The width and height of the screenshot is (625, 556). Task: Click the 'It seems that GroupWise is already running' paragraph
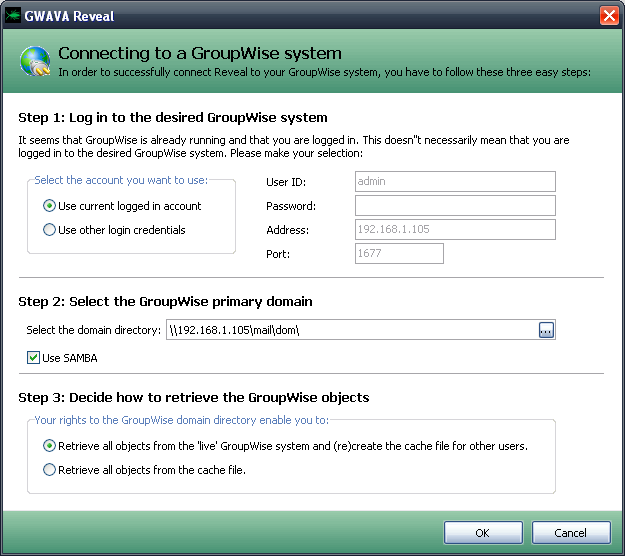point(293,146)
